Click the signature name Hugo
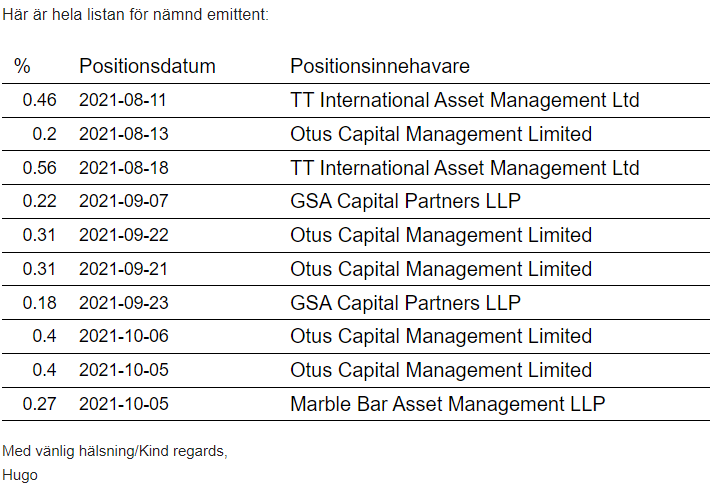 pos(20,475)
